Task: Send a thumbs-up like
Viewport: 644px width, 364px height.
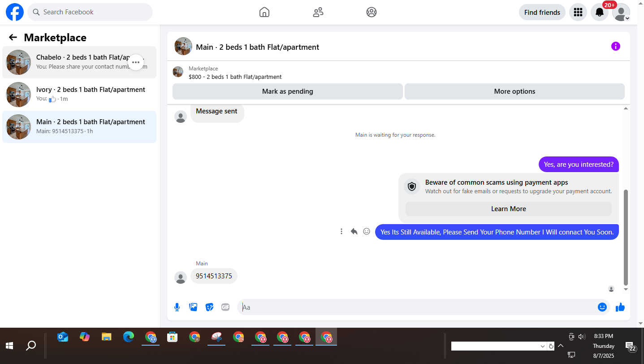Action: (620, 307)
